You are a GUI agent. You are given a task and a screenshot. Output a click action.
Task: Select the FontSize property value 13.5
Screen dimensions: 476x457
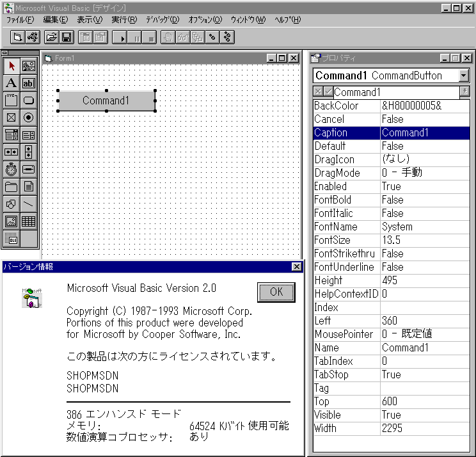[x=425, y=240]
